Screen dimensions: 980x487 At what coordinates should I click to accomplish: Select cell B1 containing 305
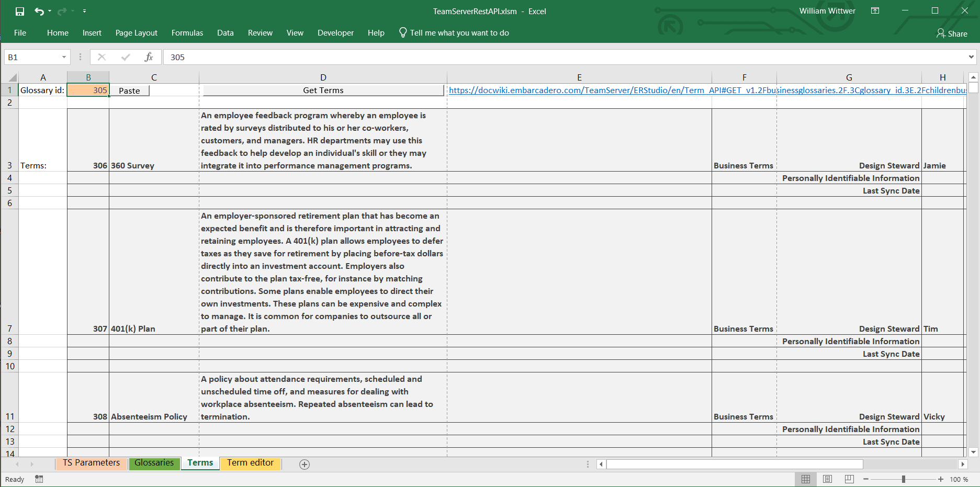tap(88, 90)
